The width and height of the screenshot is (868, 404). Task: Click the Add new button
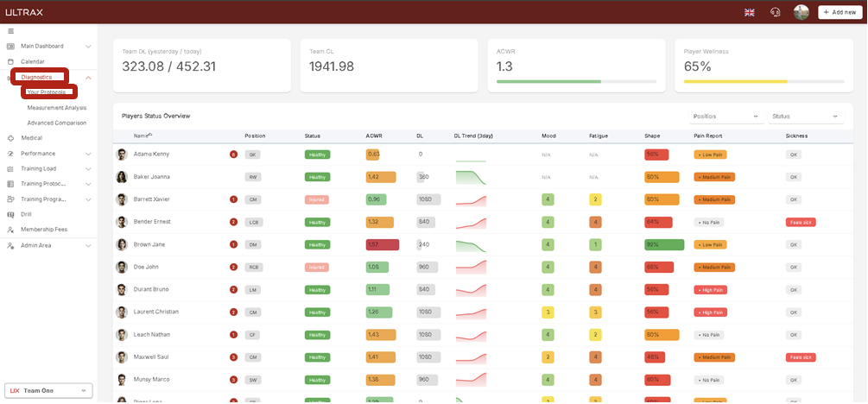coord(839,12)
